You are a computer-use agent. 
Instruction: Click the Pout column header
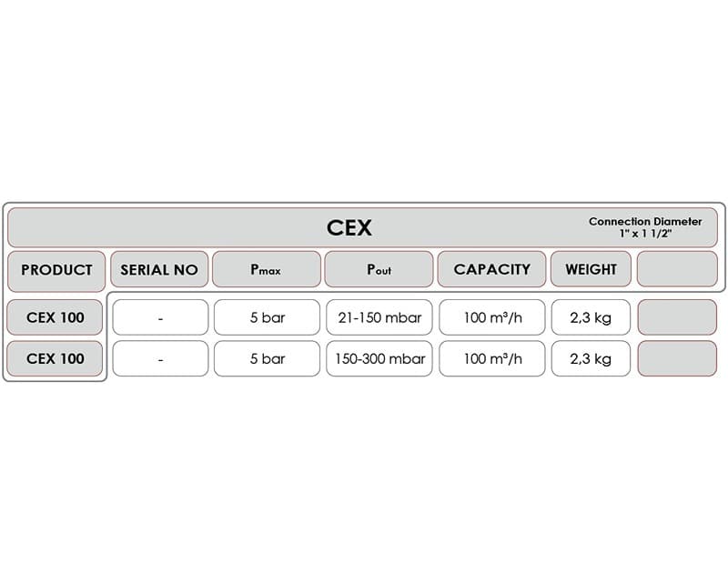[379, 269]
